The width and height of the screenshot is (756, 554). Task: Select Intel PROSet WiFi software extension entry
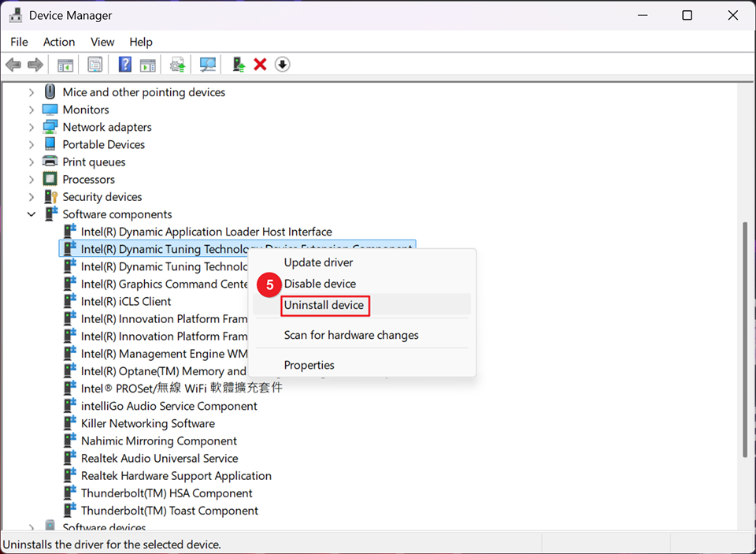182,388
